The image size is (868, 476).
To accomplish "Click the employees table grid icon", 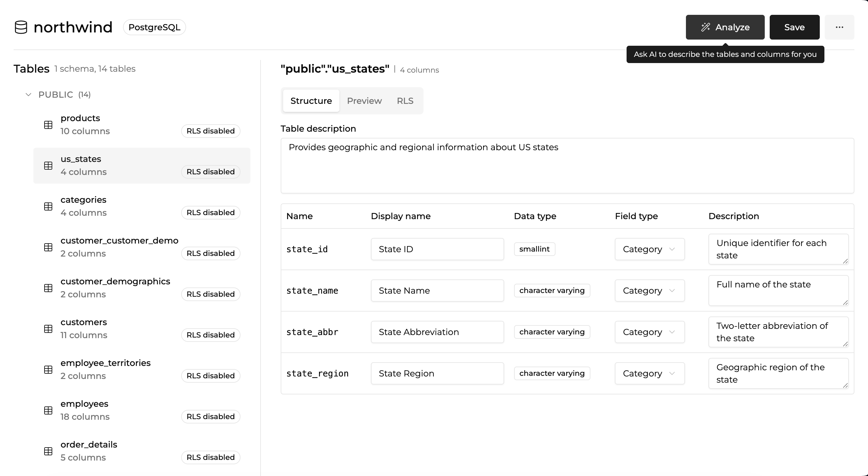I will pyautogui.click(x=48, y=410).
